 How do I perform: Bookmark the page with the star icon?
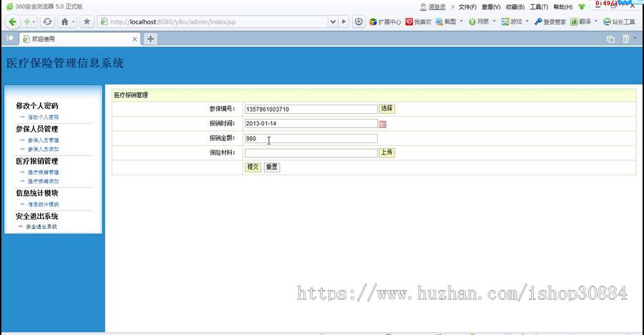pyautogui.click(x=87, y=21)
